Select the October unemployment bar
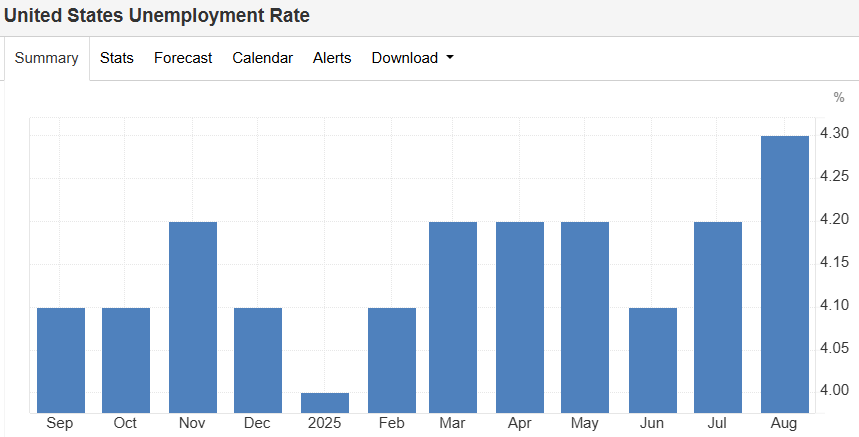This screenshot has width=859, height=437. 126,360
